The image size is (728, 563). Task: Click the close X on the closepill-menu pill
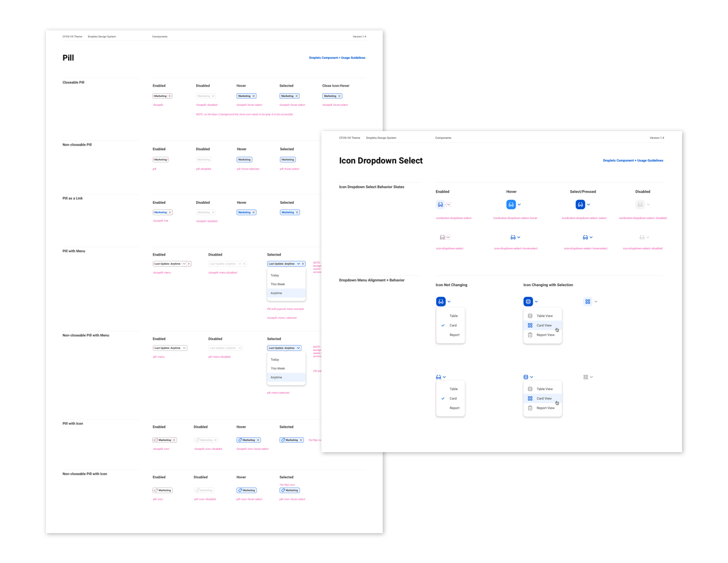coord(189,264)
